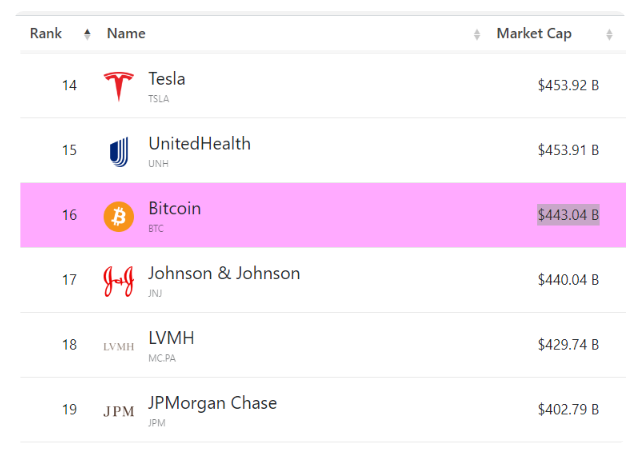Click the orange Bitcoin logo icon

pos(118,216)
